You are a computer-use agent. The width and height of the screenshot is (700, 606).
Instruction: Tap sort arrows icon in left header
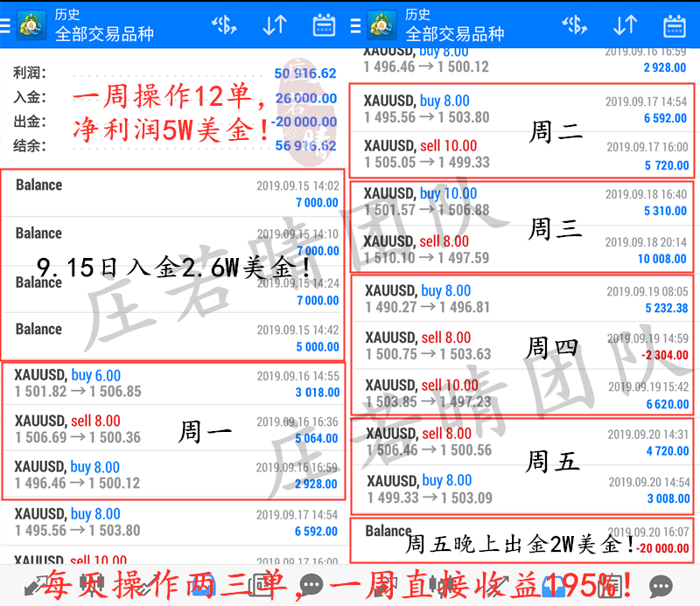point(275,25)
